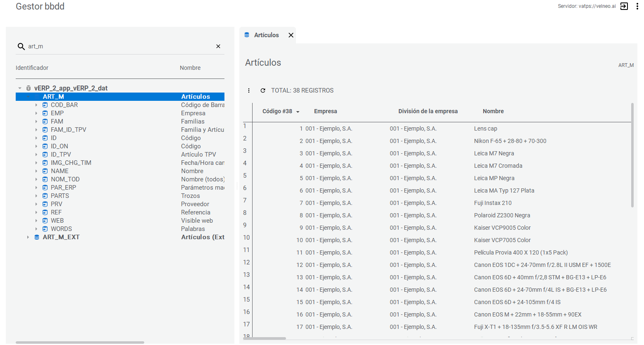Open the Código #38 sort dropdown
This screenshot has width=644, height=345.
(x=298, y=112)
